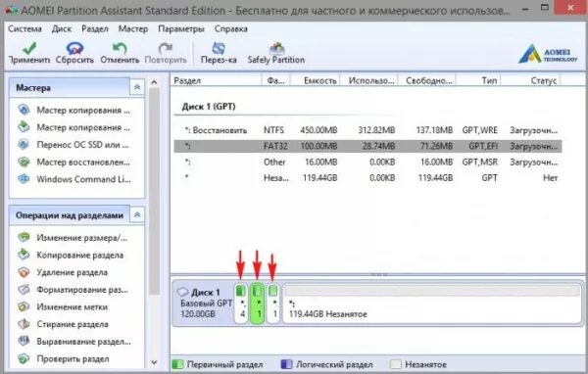Open the first Мастер копирования wizard
This screenshot has width=588, height=374.
[x=73, y=111]
